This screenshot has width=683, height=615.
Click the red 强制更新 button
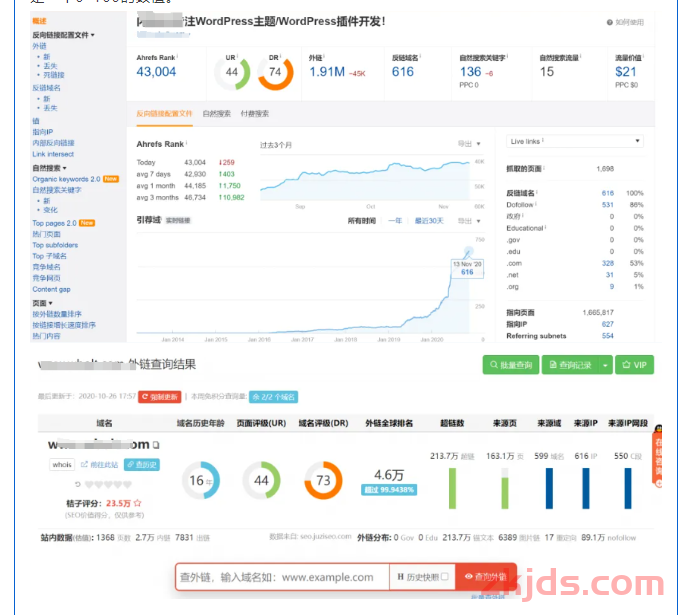160,397
